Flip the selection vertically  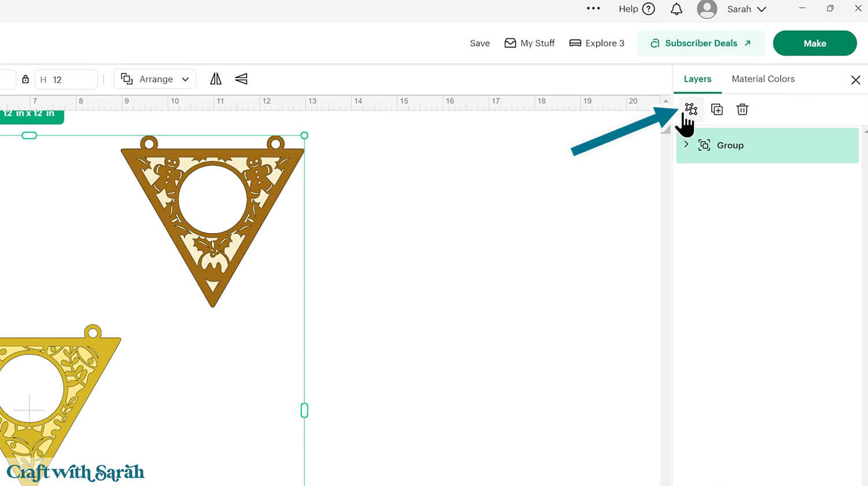(241, 79)
